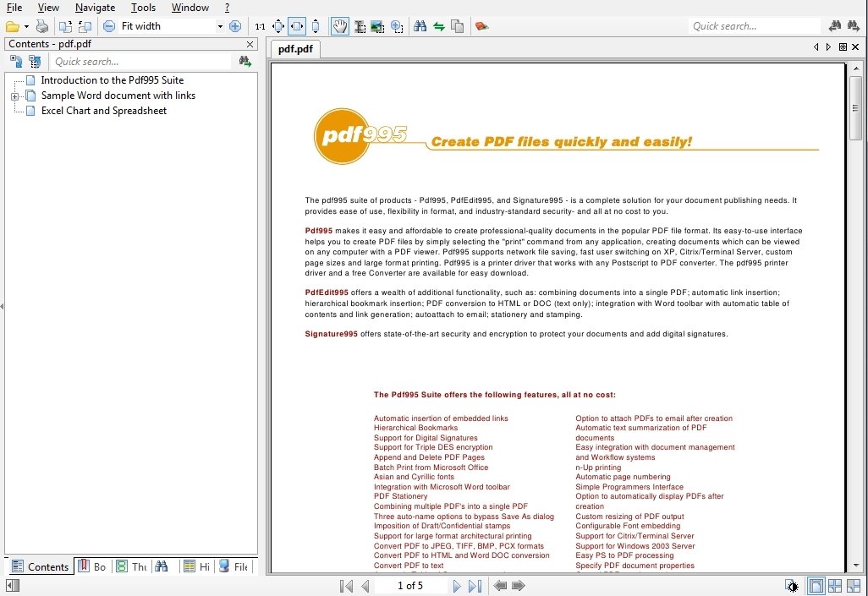Open the Window menu
This screenshot has width=868, height=596.
190,8
